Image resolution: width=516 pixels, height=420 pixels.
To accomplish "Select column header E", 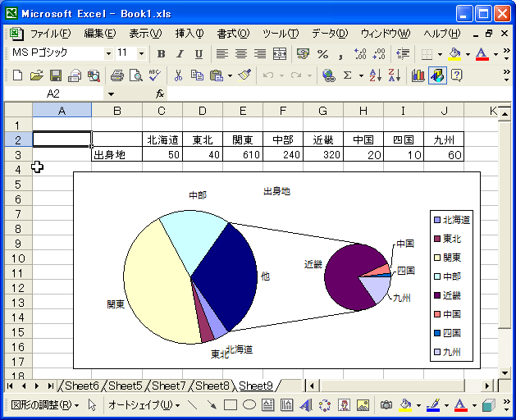I will 243,111.
